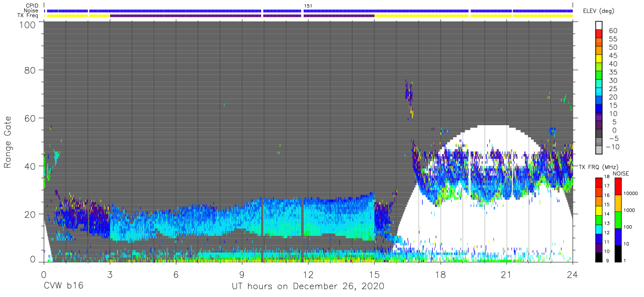Click the y-axis tick label '20'
The width and height of the screenshot is (644, 297).
[x=30, y=214]
